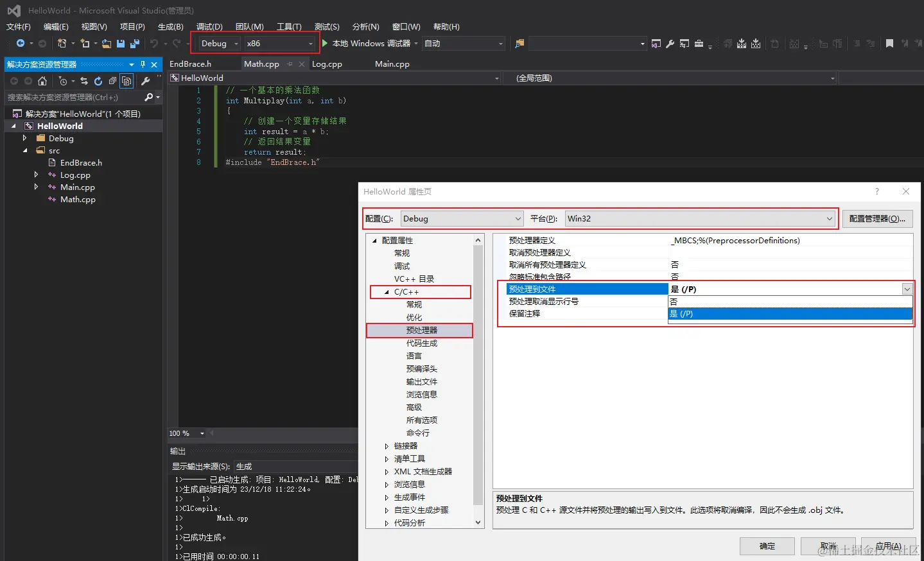
Task: Click the 应用(A) button in property dialog
Action: pyautogui.click(x=889, y=546)
